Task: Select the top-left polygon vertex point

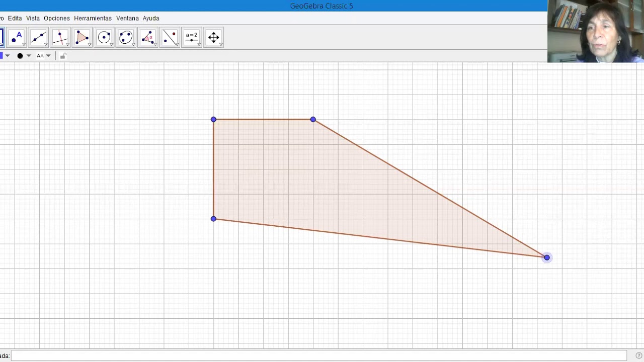Action: point(213,119)
